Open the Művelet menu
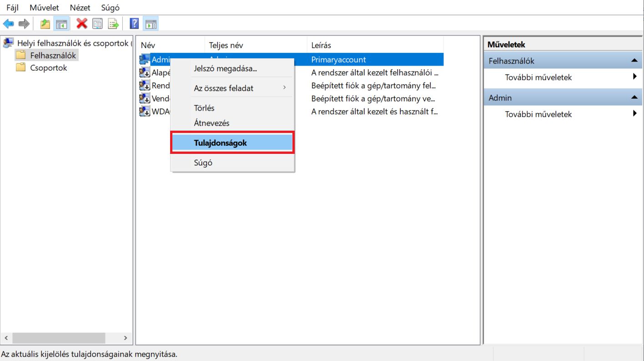Image resolution: width=644 pixels, height=361 pixels. coord(44,8)
